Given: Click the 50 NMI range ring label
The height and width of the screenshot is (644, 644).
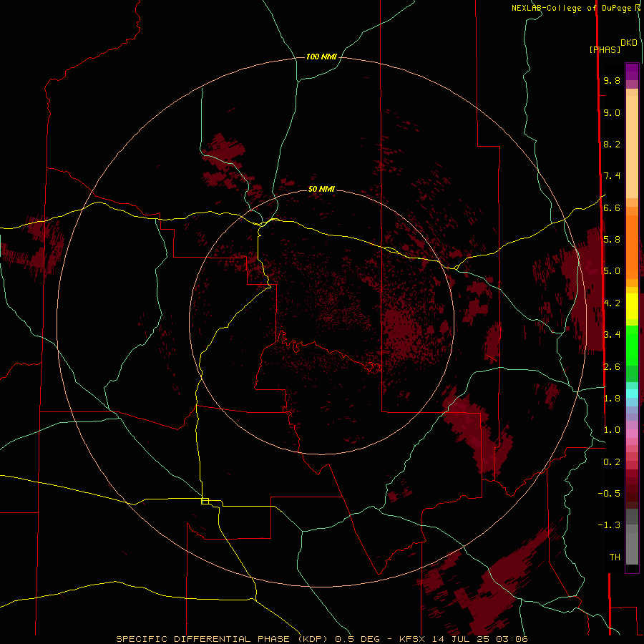Looking at the screenshot, I should pos(321,190).
